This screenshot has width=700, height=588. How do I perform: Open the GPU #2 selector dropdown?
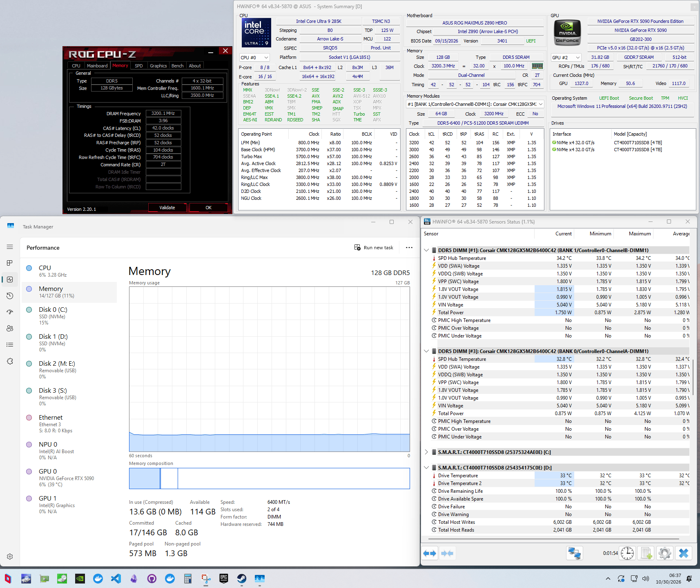[566, 58]
